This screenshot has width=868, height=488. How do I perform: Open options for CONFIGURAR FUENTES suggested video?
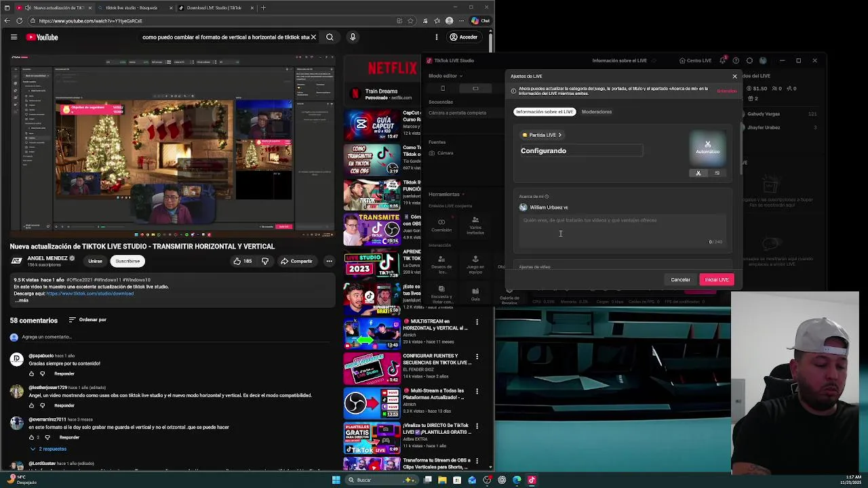tap(477, 357)
